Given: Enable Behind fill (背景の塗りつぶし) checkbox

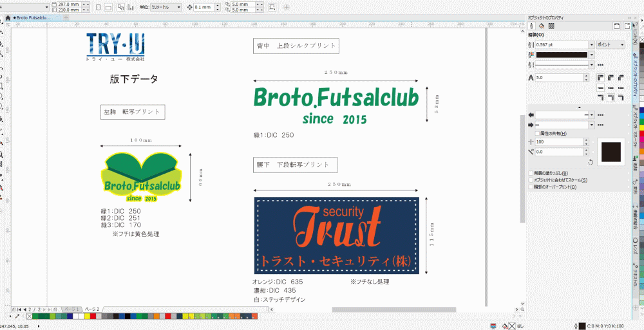Looking at the screenshot, I should 531,173.
